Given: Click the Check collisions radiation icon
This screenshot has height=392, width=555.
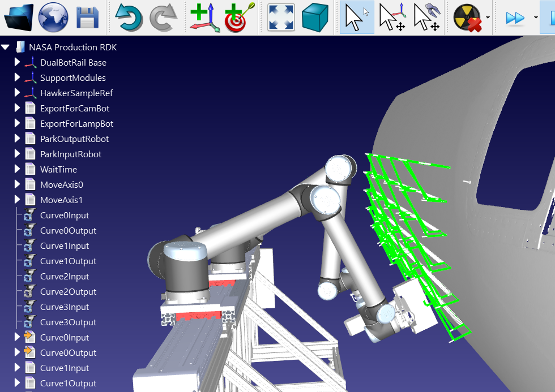Looking at the screenshot, I should tap(467, 18).
